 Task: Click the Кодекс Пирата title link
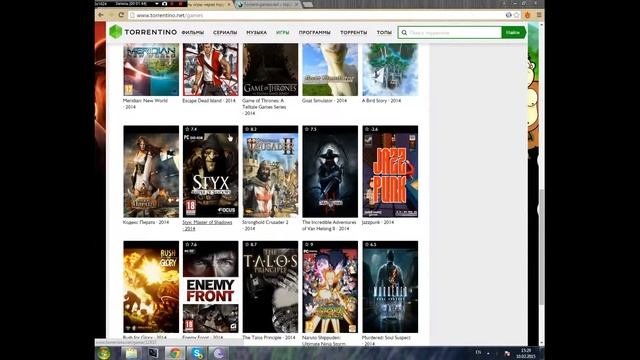[x=146, y=222]
